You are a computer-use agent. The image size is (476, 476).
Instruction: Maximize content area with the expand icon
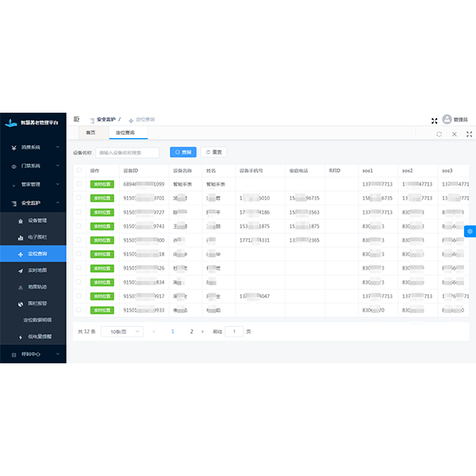pyautogui.click(x=469, y=134)
